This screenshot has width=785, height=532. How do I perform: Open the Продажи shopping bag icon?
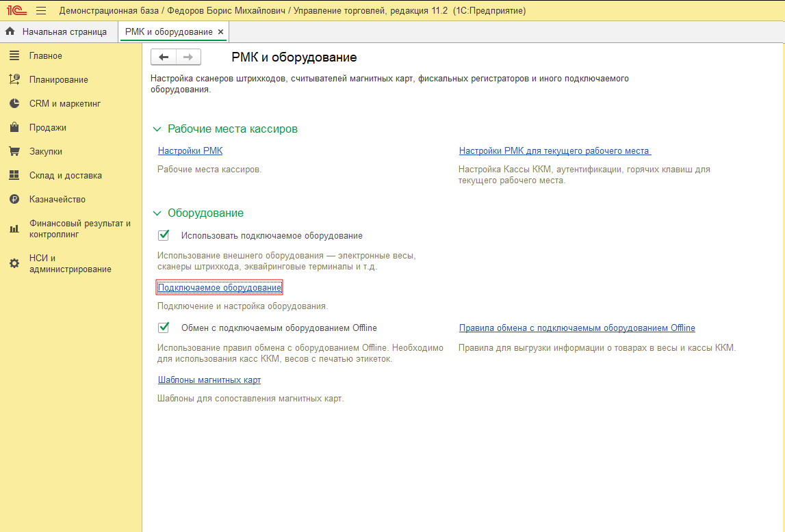[14, 127]
